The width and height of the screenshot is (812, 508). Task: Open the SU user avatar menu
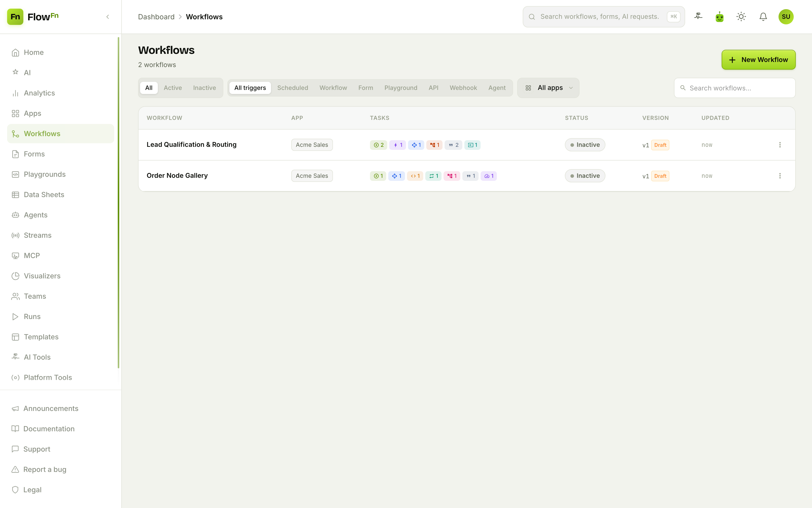click(786, 17)
